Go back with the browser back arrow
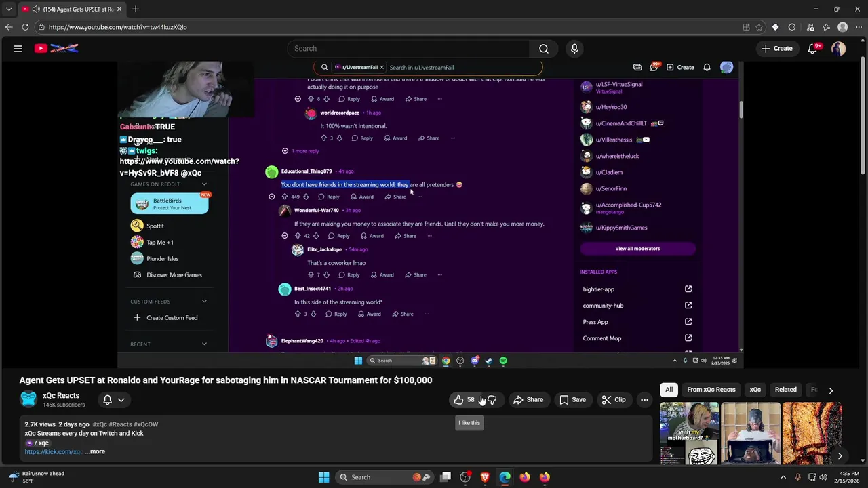The height and width of the screenshot is (488, 868). [8, 27]
